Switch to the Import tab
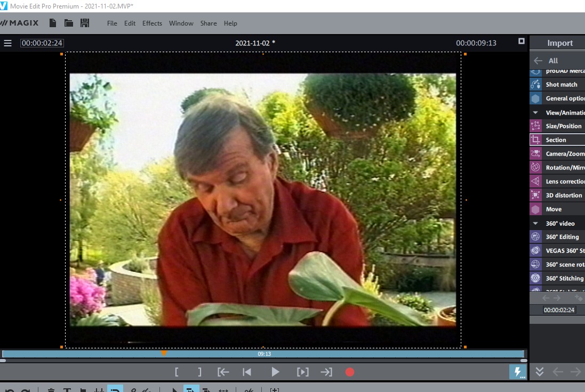Viewport: 585px width, 392px height. [x=559, y=43]
